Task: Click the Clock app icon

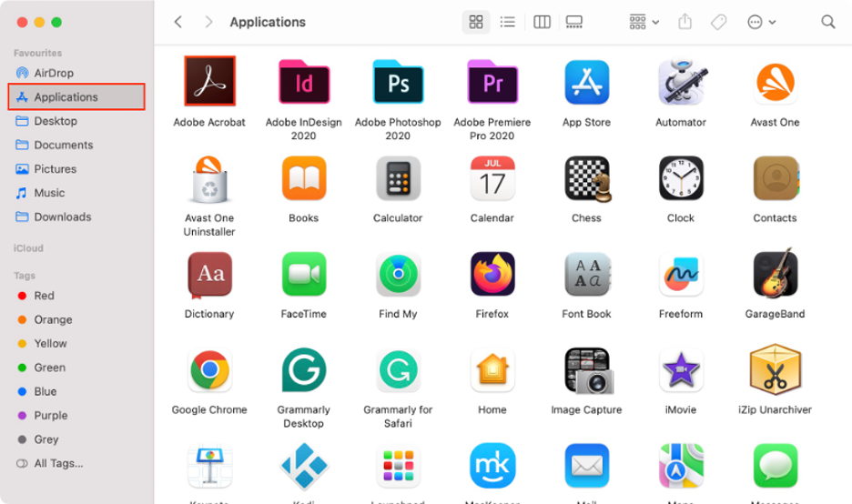Action: tap(681, 178)
